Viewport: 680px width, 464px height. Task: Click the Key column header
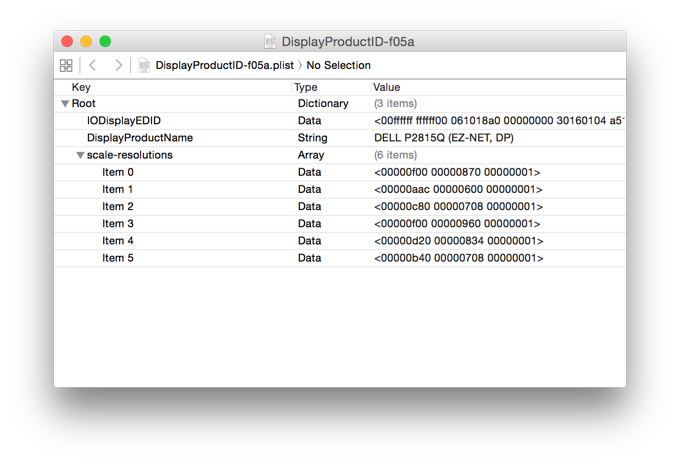coord(81,87)
